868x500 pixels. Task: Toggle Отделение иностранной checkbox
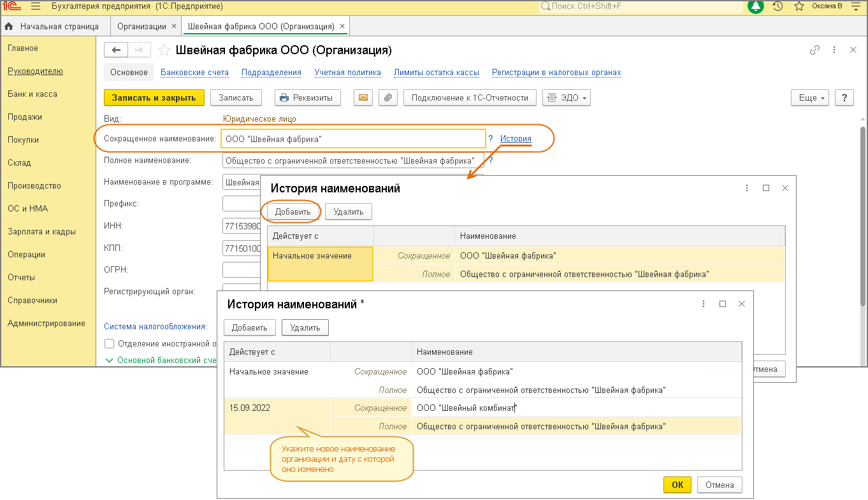(x=110, y=344)
